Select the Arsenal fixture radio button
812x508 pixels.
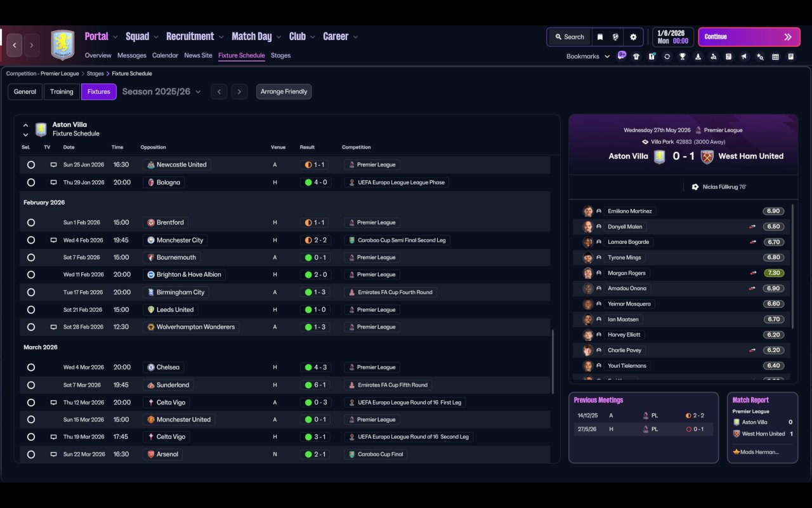pyautogui.click(x=31, y=454)
